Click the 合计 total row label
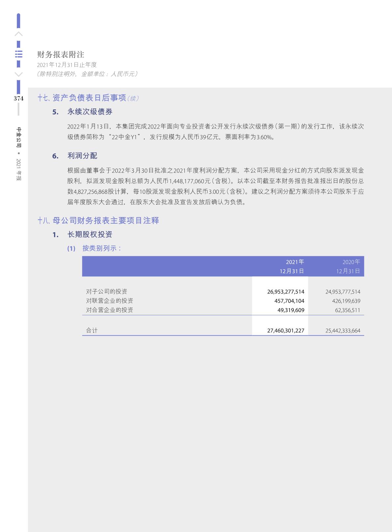 92,330
